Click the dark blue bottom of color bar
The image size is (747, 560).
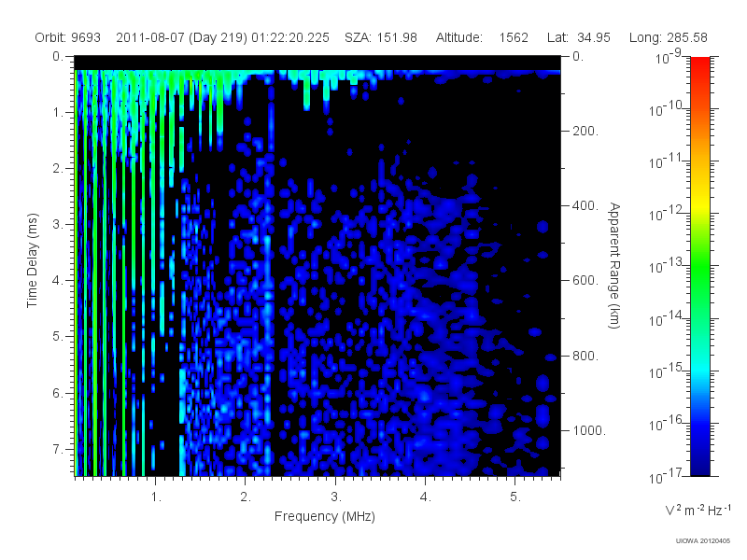pyautogui.click(x=700, y=467)
